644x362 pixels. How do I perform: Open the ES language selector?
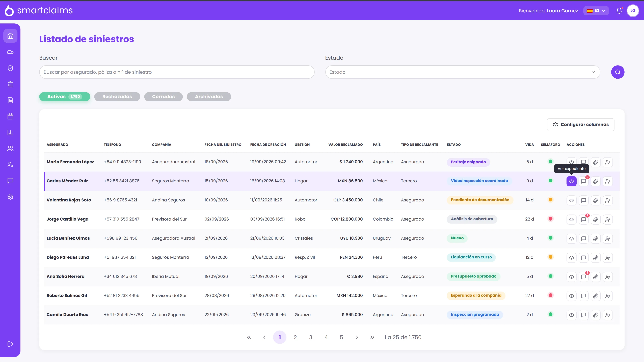596,11
